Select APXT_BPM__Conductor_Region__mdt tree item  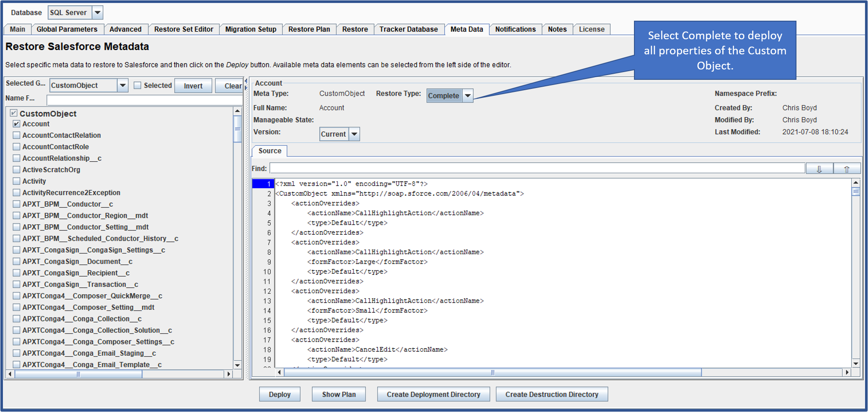click(x=85, y=216)
